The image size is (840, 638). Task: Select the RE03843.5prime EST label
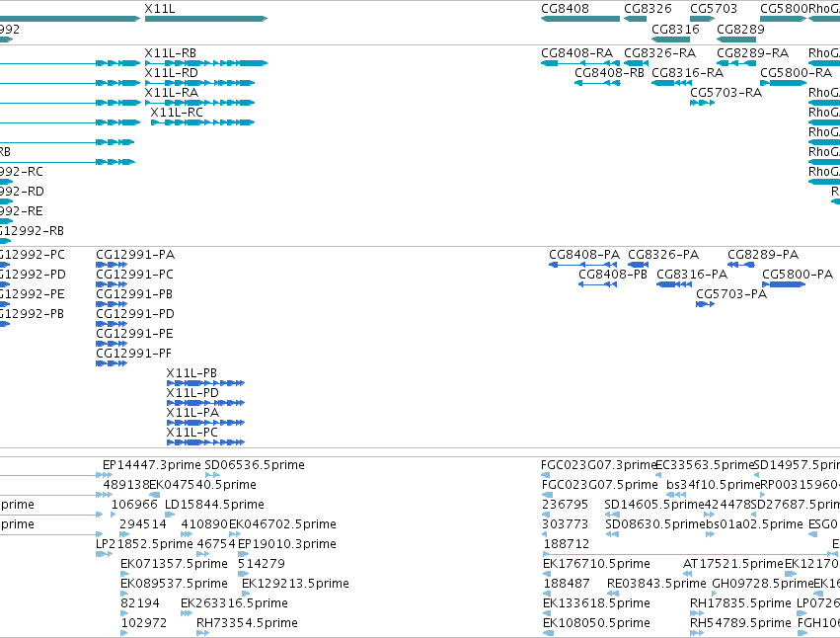656,585
